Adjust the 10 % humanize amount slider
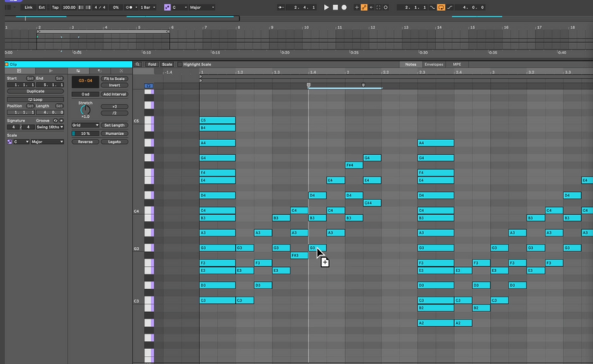This screenshot has width=593, height=364. pos(85,133)
